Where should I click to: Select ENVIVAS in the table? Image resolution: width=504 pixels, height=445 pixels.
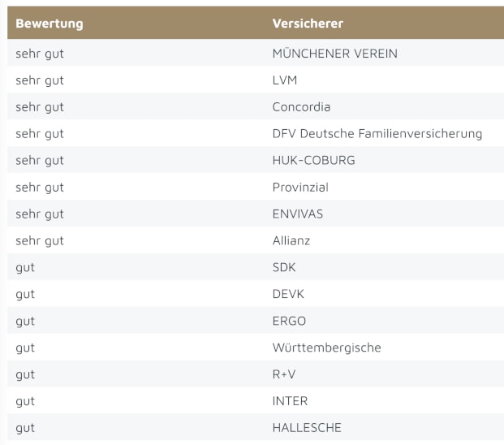click(x=297, y=214)
